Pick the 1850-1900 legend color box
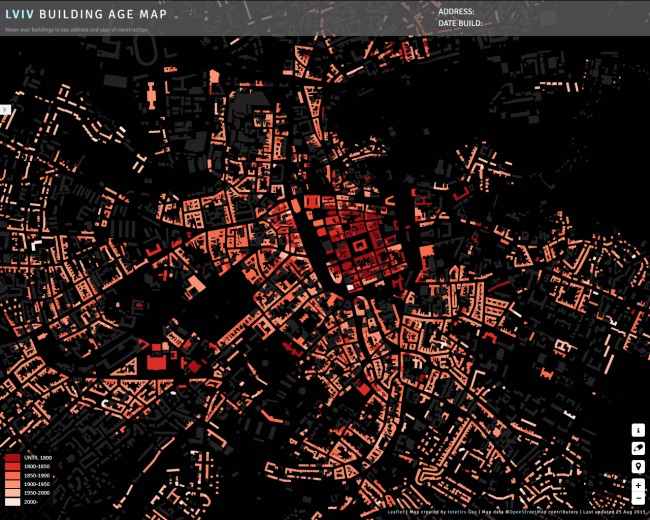Viewport: 650px width, 520px height. coord(12,476)
